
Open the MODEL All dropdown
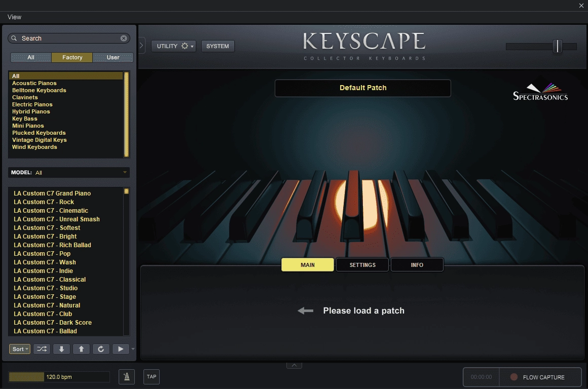click(69, 172)
